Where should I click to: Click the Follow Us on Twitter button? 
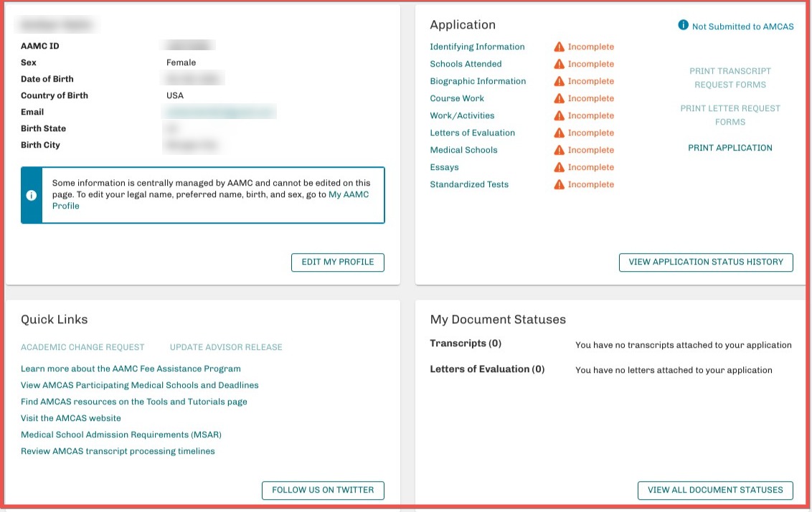point(323,490)
